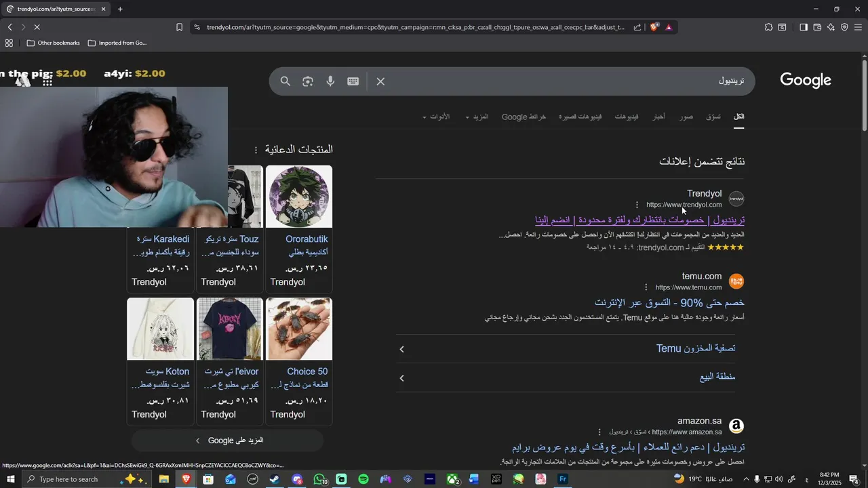This screenshot has width=868, height=488.
Task: Open Choice 50 product title link
Action: [x=307, y=371]
